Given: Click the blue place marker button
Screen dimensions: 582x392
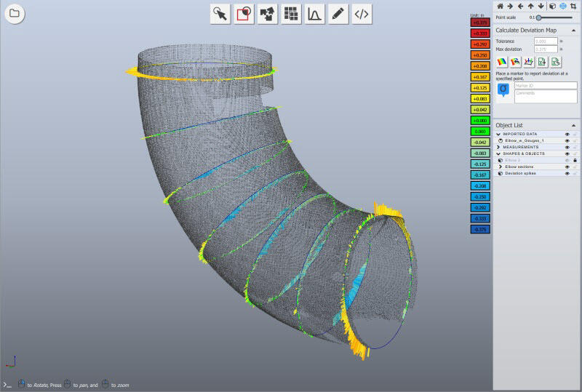Looking at the screenshot, I should point(503,89).
